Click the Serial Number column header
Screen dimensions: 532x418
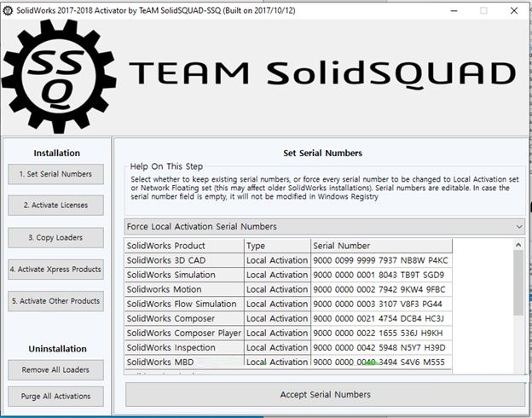pos(381,246)
